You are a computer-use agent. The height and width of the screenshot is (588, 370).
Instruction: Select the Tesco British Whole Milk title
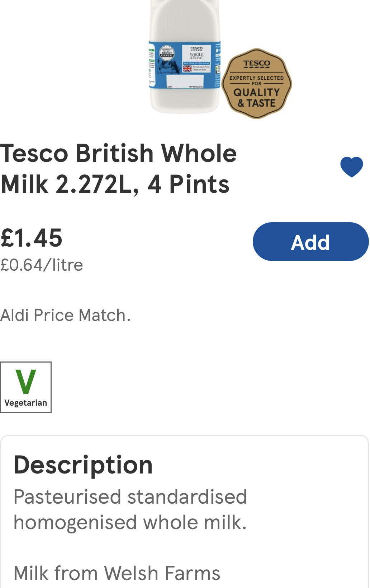coord(118,169)
